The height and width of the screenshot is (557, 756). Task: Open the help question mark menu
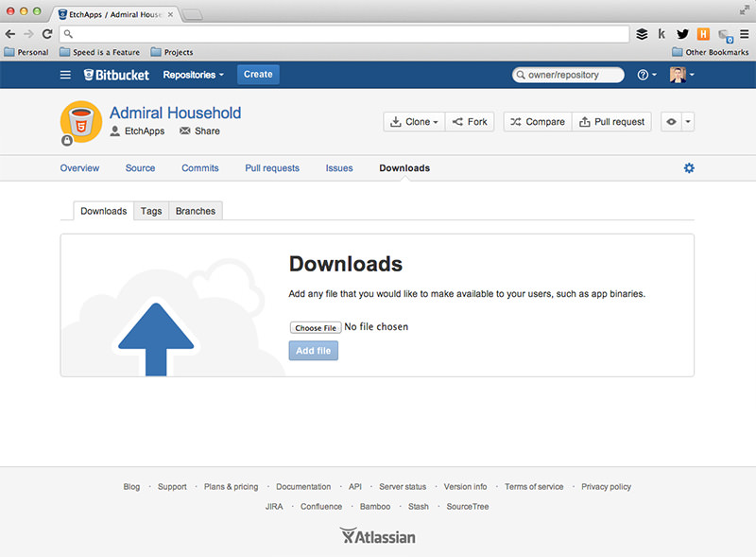click(x=646, y=75)
